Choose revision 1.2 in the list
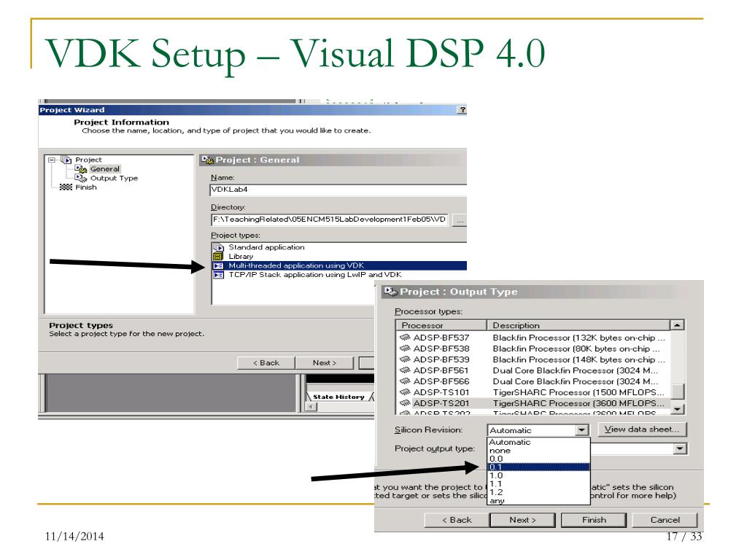Screen dimensions: 747x560 (539, 492)
